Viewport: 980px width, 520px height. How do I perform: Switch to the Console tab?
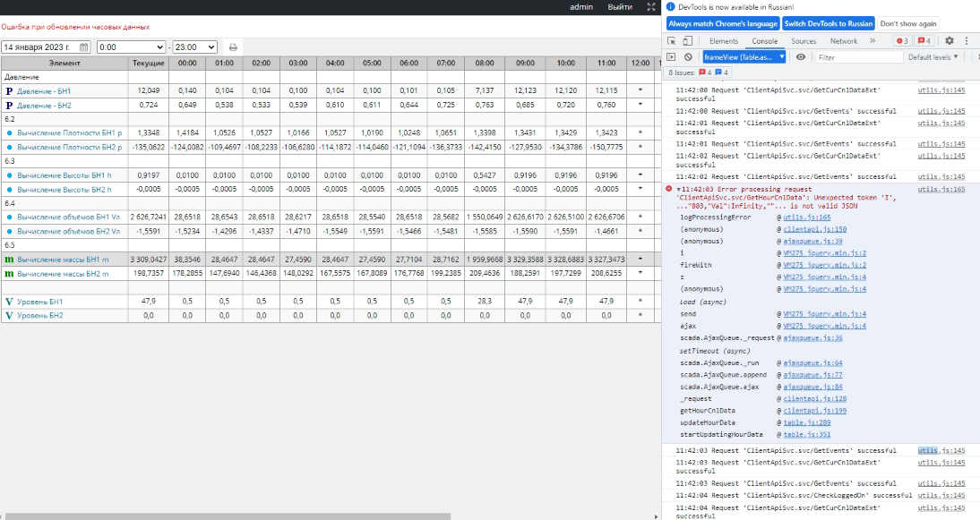(x=764, y=40)
